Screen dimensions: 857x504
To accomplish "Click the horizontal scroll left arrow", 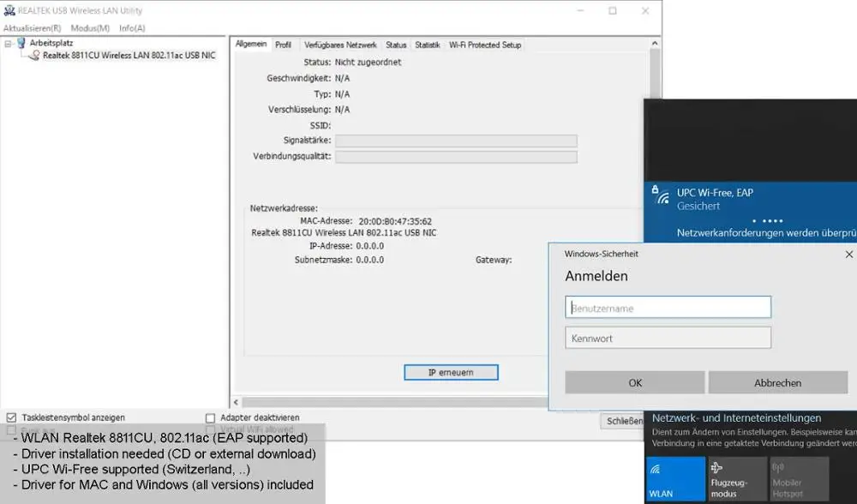I will pyautogui.click(x=236, y=402).
